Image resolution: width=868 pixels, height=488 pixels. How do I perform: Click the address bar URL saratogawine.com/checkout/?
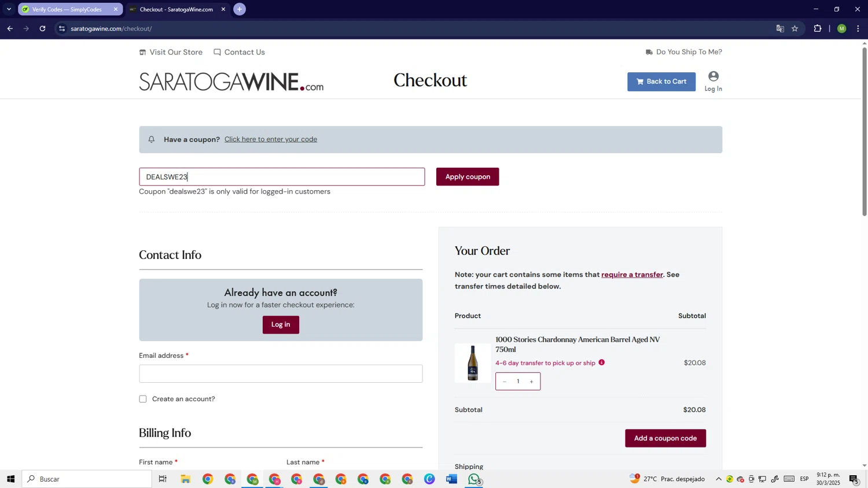(x=111, y=29)
